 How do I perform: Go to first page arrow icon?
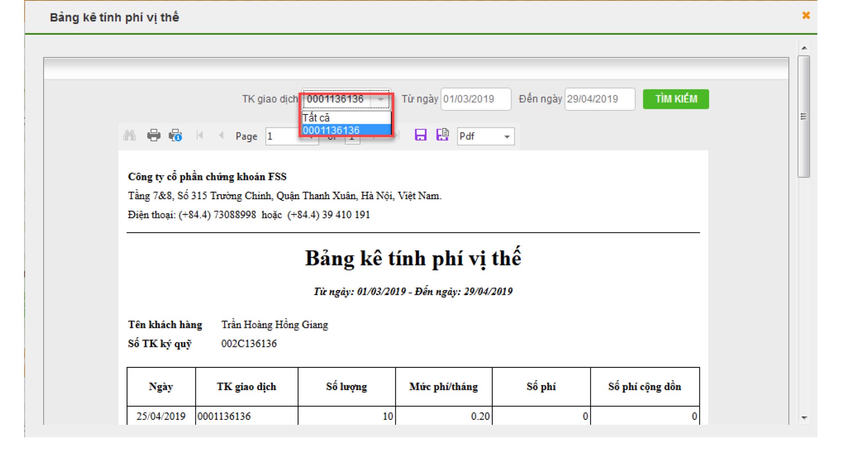click(200, 135)
